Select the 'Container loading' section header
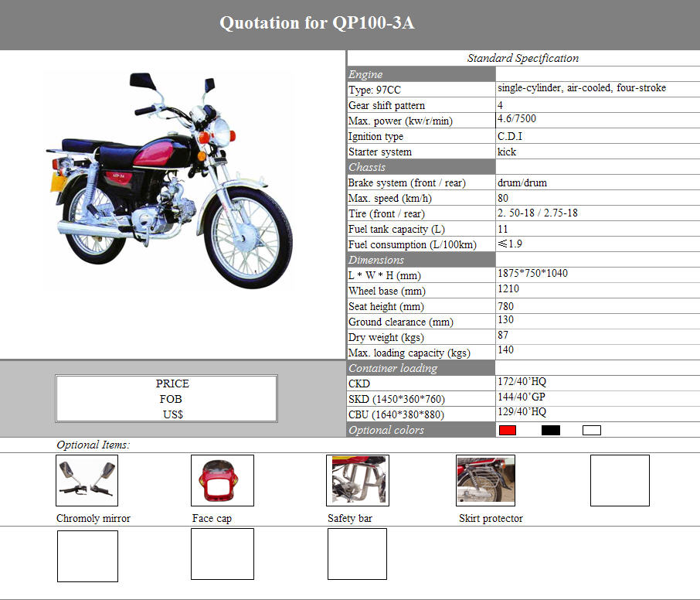This screenshot has height=600, width=700. (421, 368)
